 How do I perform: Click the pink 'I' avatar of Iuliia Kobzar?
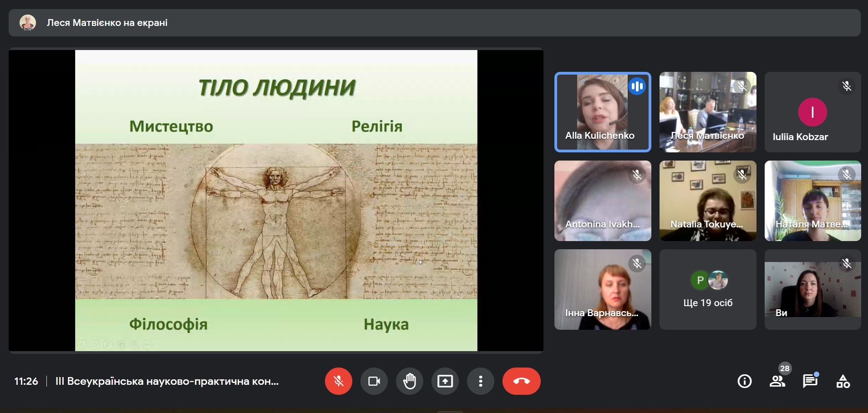[x=812, y=112]
